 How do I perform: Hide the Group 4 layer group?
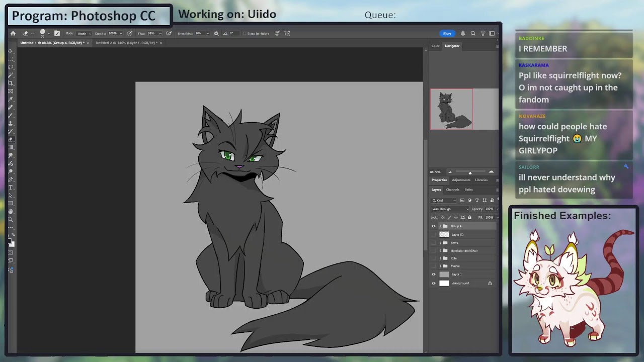[434, 226]
